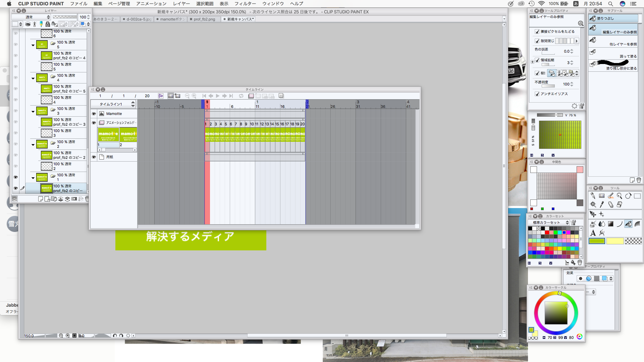Select the Eraser tool
Image resolution: width=644 pixels, height=362 pixels.
point(610,204)
